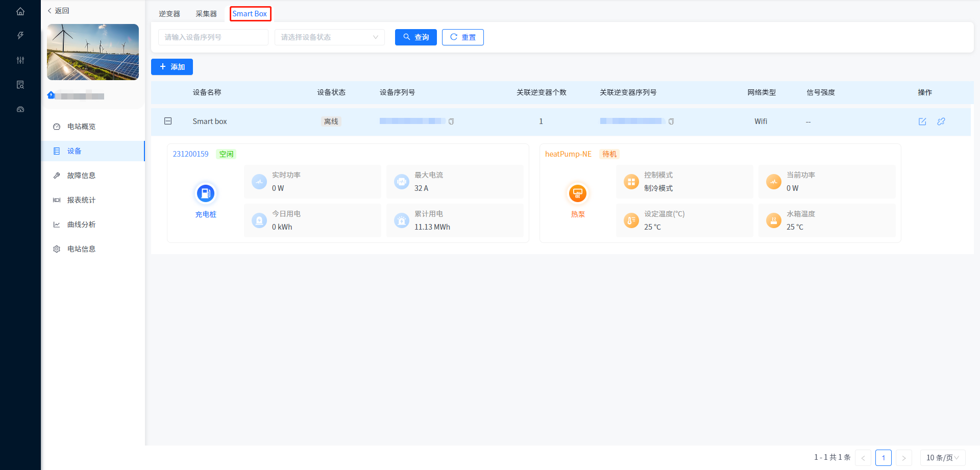The image size is (980, 470).
Task: Click the 重置 reset button
Action: (x=462, y=37)
